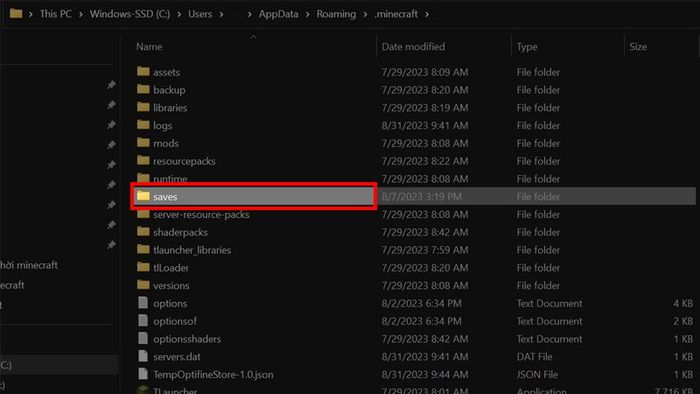700x394 pixels.
Task: Select the backup folder icon
Action: pos(143,89)
